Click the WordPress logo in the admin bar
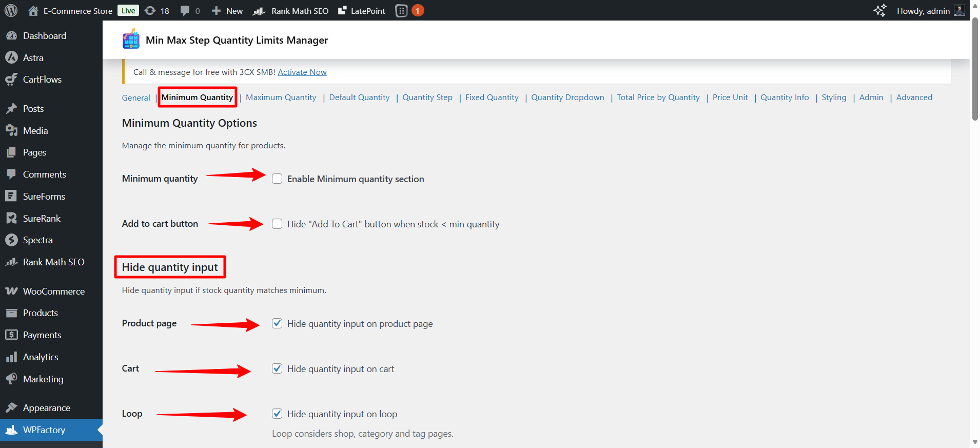Image resolution: width=980 pixels, height=448 pixels. click(x=11, y=10)
